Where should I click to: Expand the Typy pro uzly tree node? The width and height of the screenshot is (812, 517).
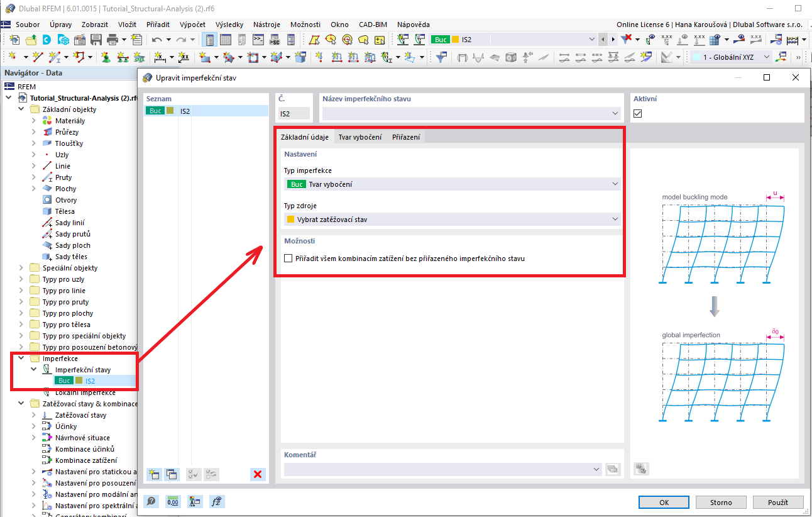coord(21,279)
